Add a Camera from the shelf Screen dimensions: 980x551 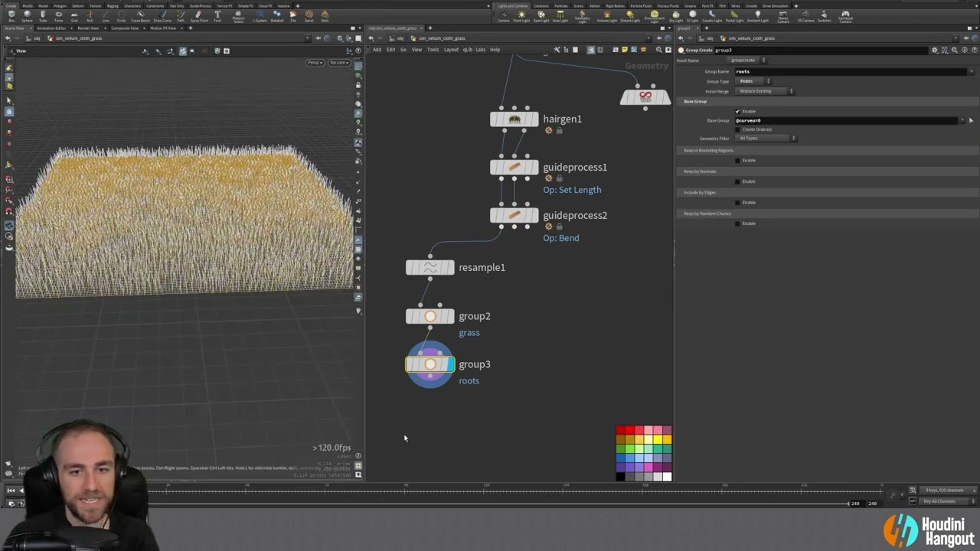[x=503, y=16]
